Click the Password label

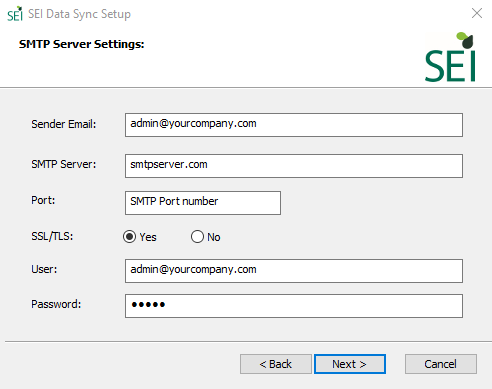point(56,304)
